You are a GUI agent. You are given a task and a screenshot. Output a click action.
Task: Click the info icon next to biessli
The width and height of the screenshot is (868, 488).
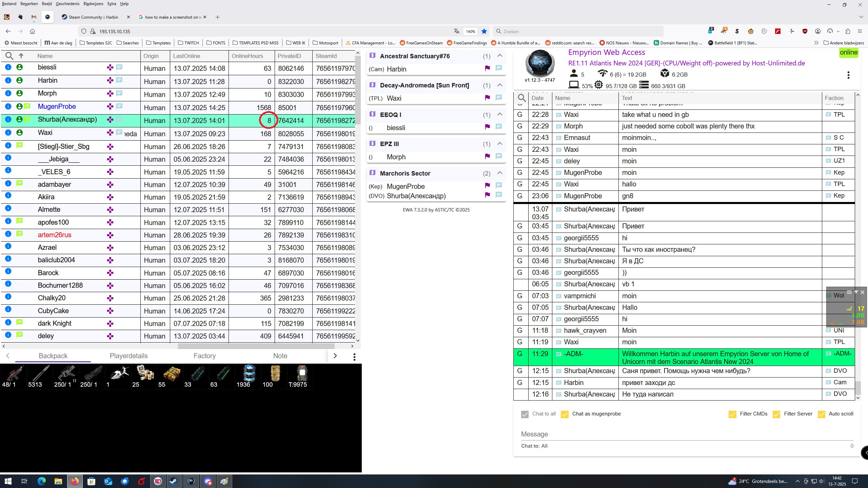tap(8, 67)
